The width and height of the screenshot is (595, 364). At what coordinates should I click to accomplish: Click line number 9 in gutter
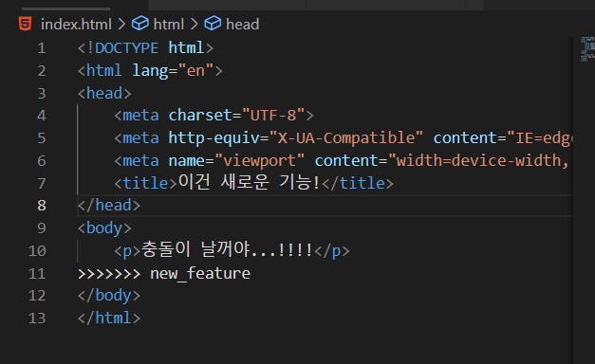click(42, 227)
